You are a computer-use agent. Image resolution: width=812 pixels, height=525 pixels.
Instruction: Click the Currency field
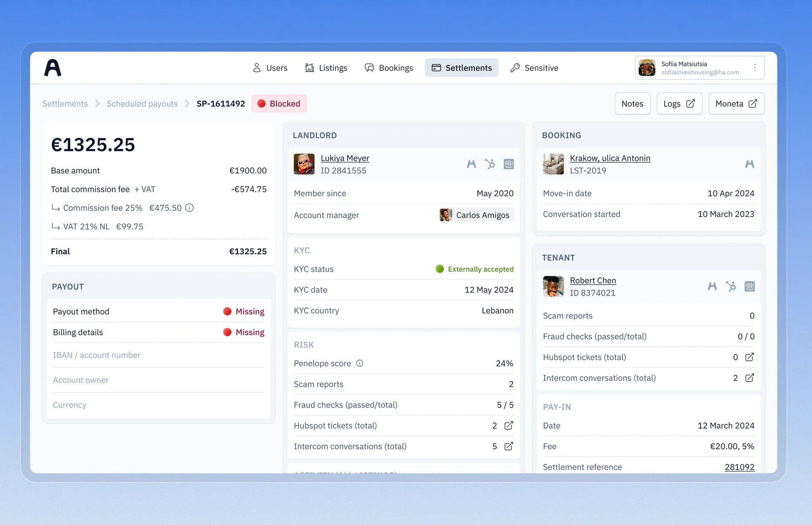[x=159, y=405]
